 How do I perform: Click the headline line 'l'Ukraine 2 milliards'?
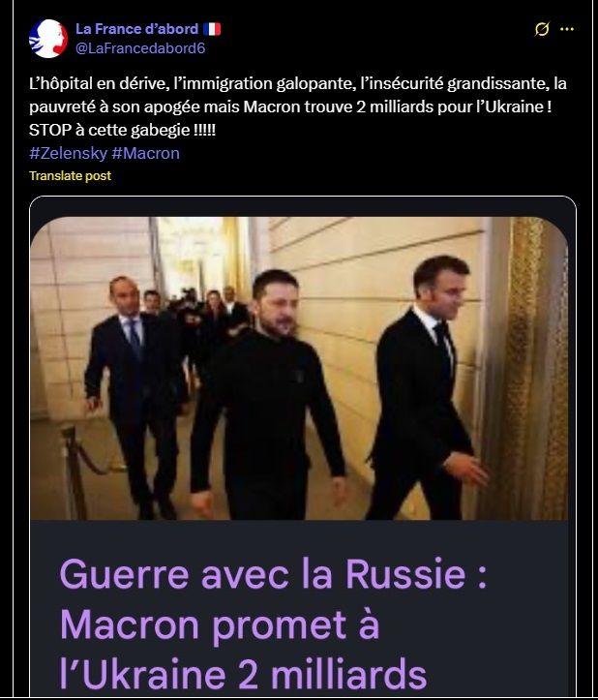click(x=243, y=674)
